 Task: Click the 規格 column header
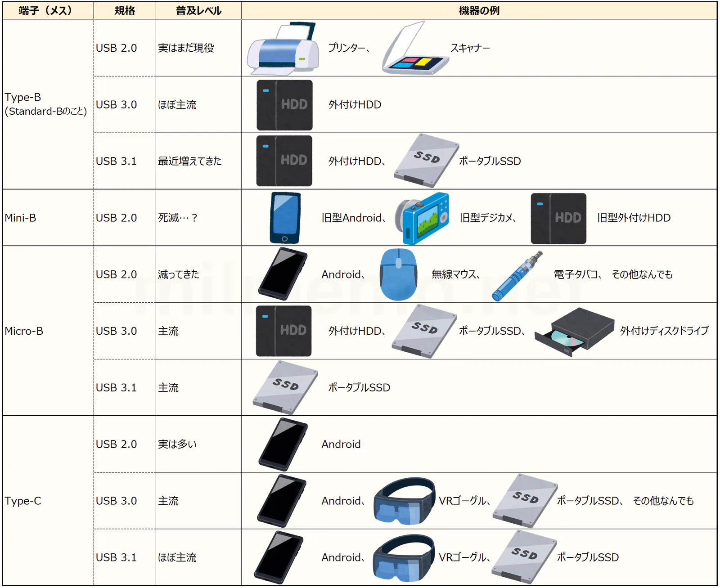click(125, 10)
